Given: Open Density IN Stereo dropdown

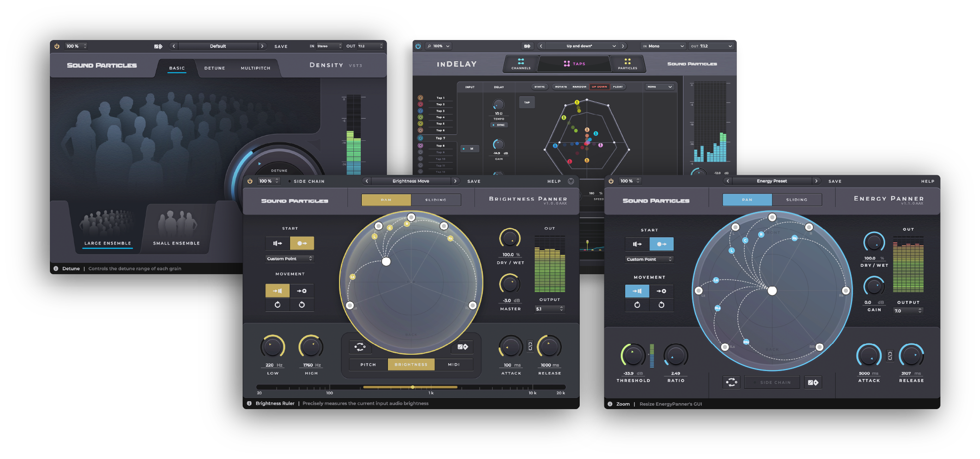Looking at the screenshot, I should (329, 46).
